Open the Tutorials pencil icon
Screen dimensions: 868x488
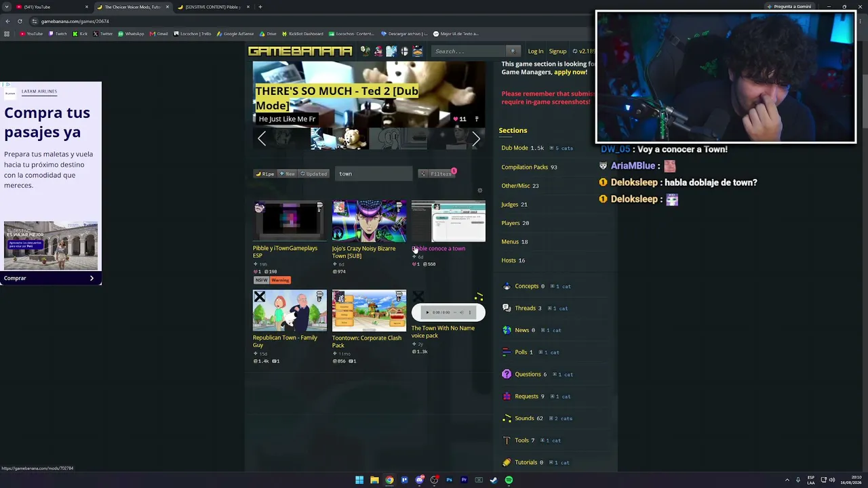coord(507,462)
